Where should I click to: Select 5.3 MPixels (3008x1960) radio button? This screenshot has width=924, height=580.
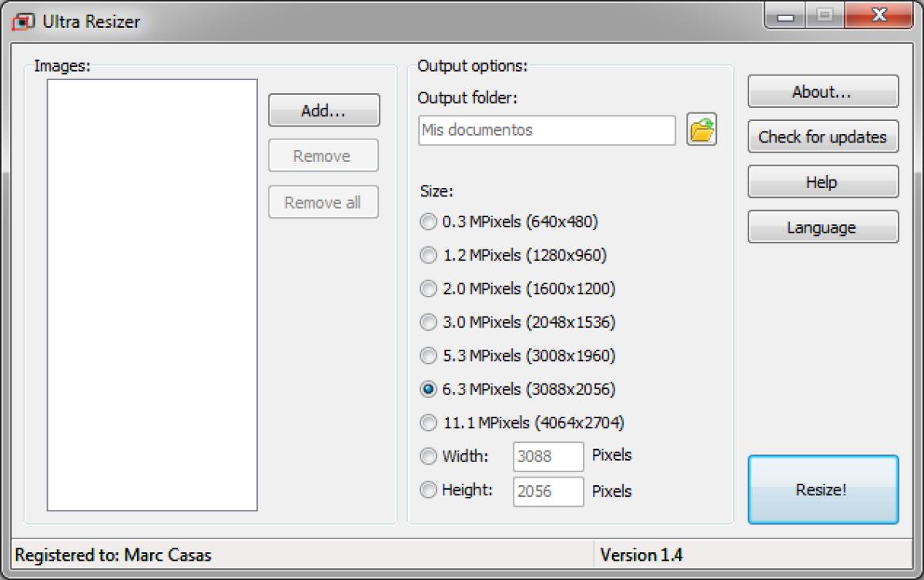(428, 356)
